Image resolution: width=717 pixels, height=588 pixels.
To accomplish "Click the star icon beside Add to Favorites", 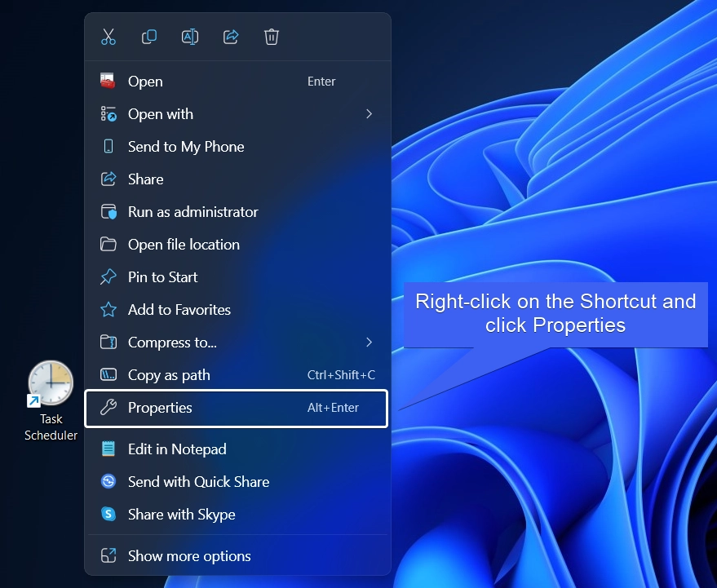I will click(x=108, y=310).
